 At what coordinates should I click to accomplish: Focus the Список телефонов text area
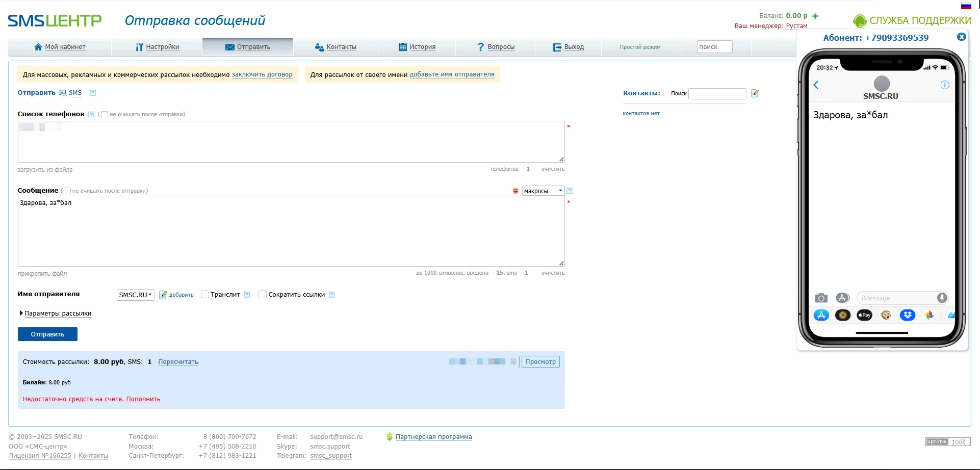291,142
